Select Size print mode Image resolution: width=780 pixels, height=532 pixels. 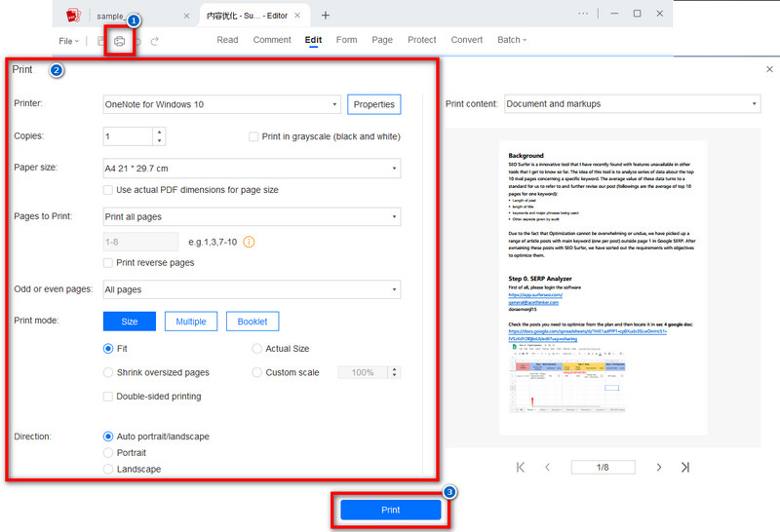click(130, 322)
